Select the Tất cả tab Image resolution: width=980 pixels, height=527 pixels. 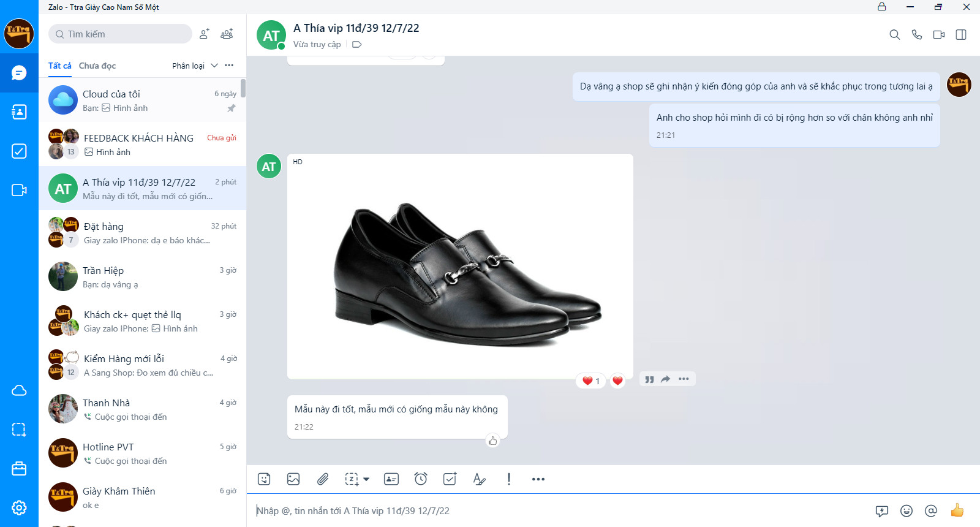[x=59, y=66]
